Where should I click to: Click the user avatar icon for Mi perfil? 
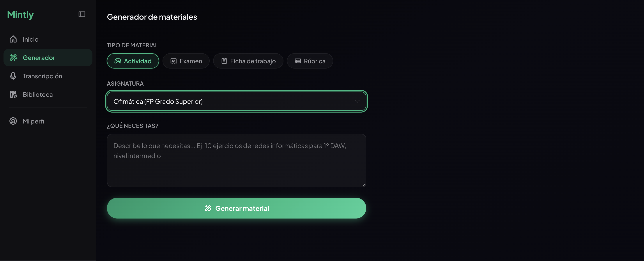13,121
